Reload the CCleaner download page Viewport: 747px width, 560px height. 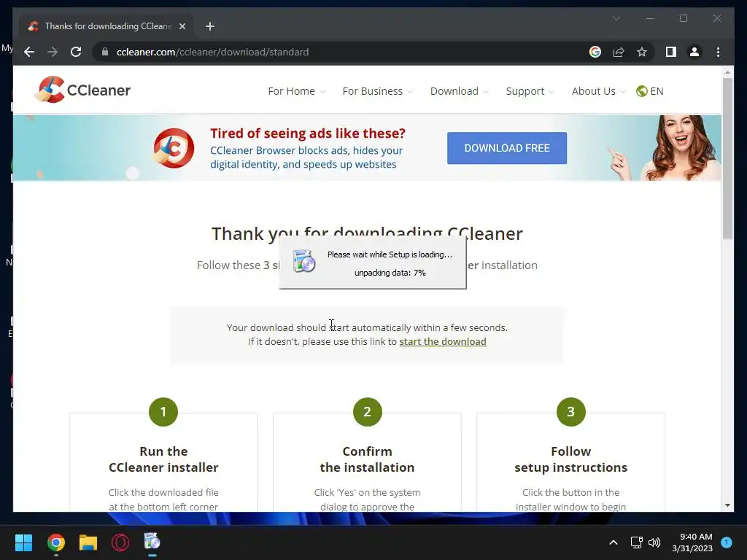(76, 52)
